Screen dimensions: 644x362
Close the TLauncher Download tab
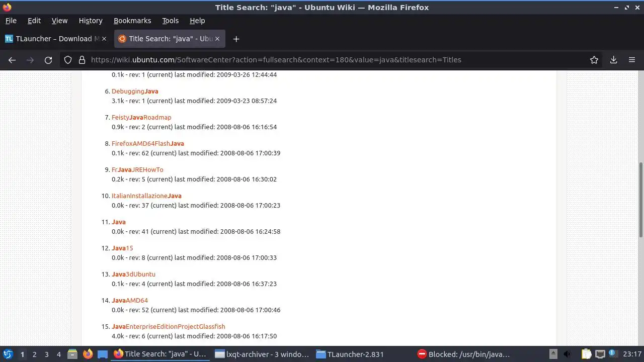pos(104,39)
